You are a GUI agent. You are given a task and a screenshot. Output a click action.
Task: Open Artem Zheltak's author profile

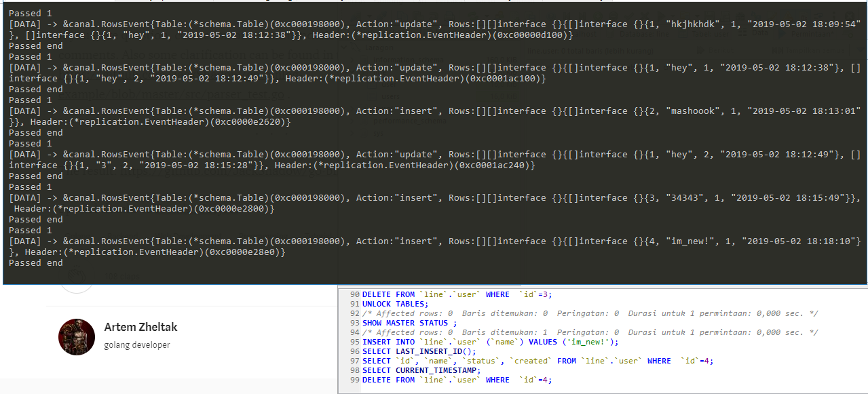pyautogui.click(x=140, y=326)
